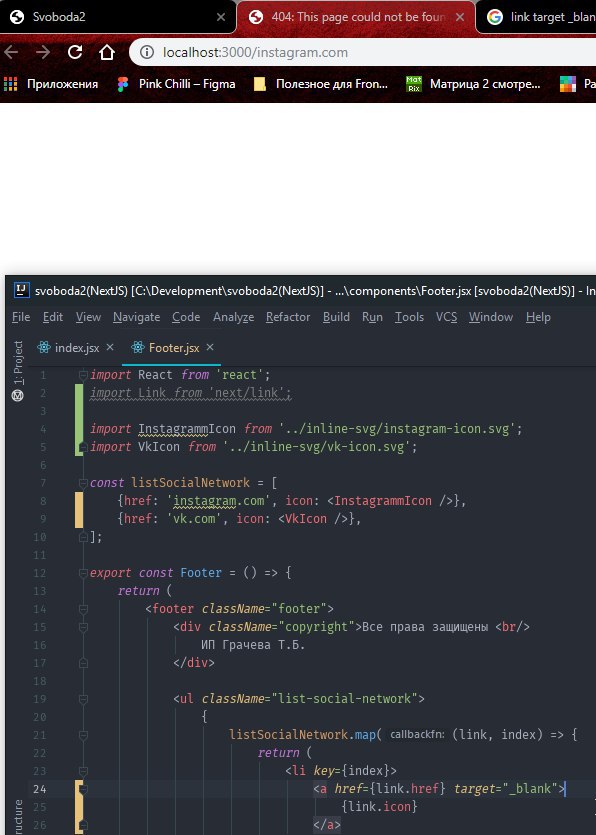Open the Analyze menu
This screenshot has height=835, width=596.
coord(233,317)
